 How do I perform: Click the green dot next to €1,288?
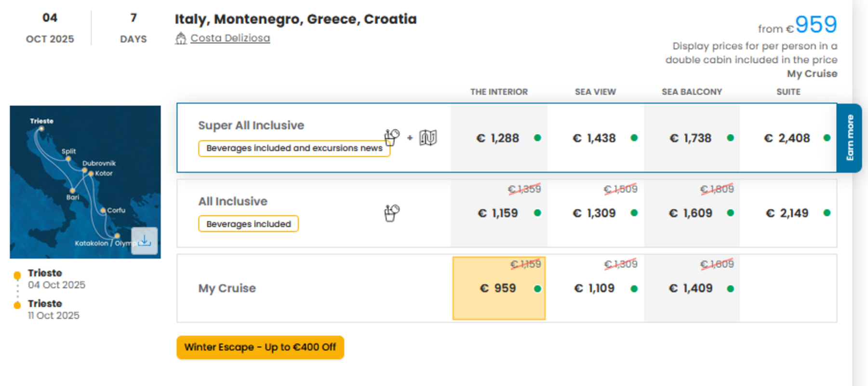point(537,138)
